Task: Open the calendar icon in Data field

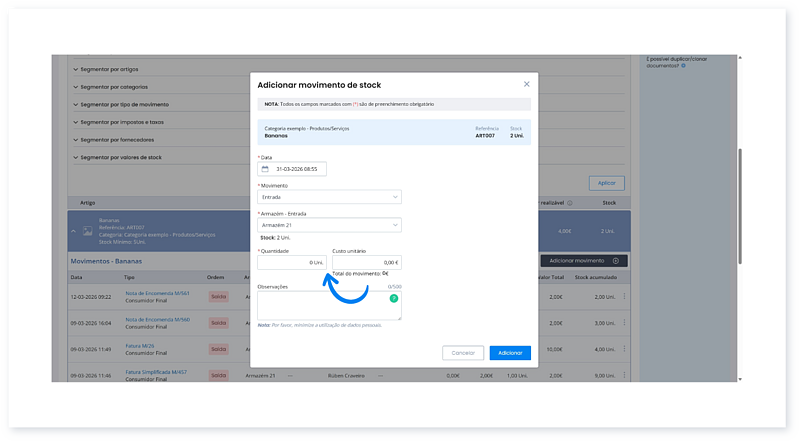Action: tap(265, 169)
